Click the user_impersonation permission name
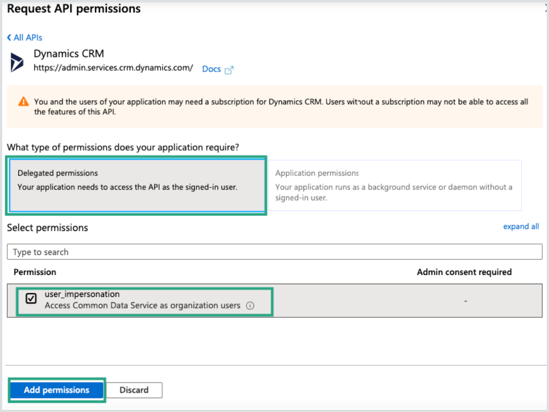 point(82,294)
